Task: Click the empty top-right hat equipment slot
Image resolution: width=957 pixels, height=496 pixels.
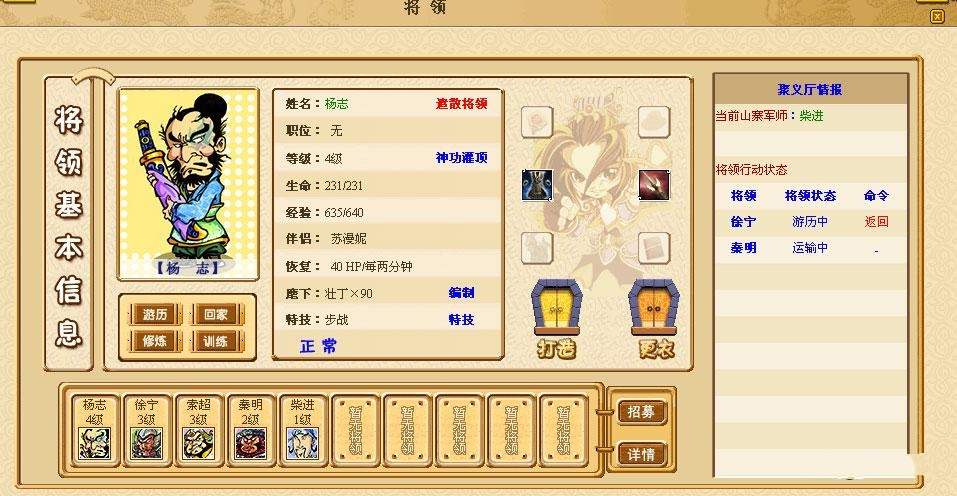Action: point(654,122)
